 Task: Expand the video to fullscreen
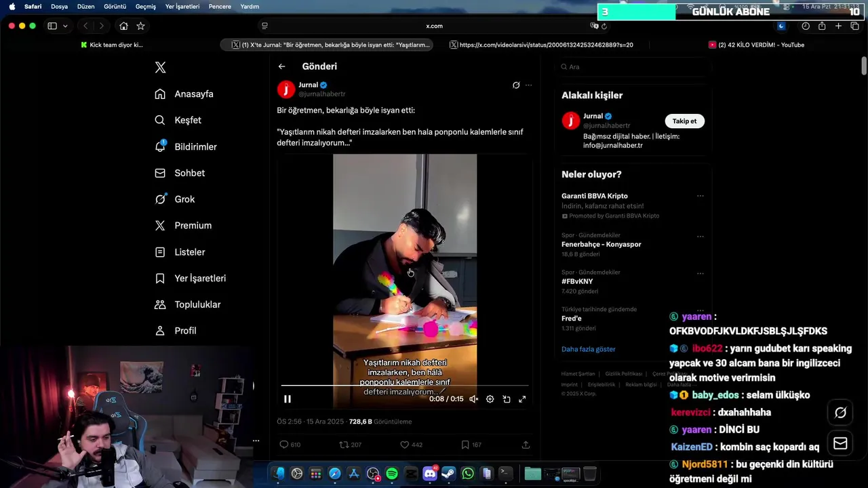click(x=522, y=399)
